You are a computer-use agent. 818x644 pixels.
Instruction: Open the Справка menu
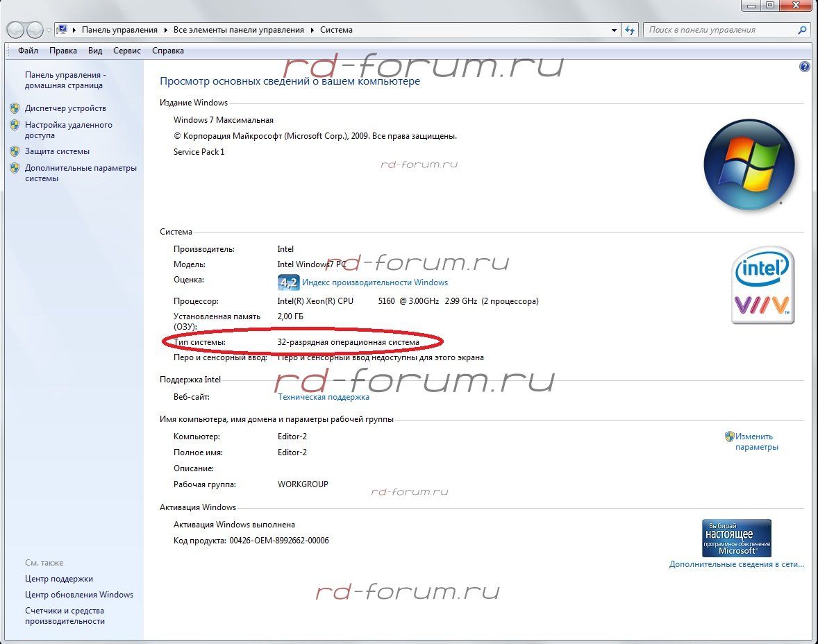pos(168,51)
